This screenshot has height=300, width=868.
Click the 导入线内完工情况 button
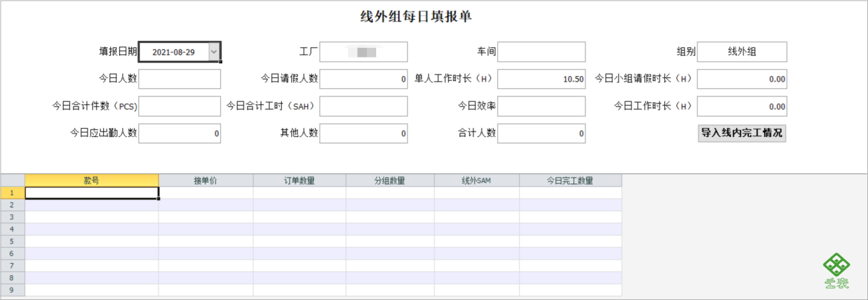click(741, 133)
